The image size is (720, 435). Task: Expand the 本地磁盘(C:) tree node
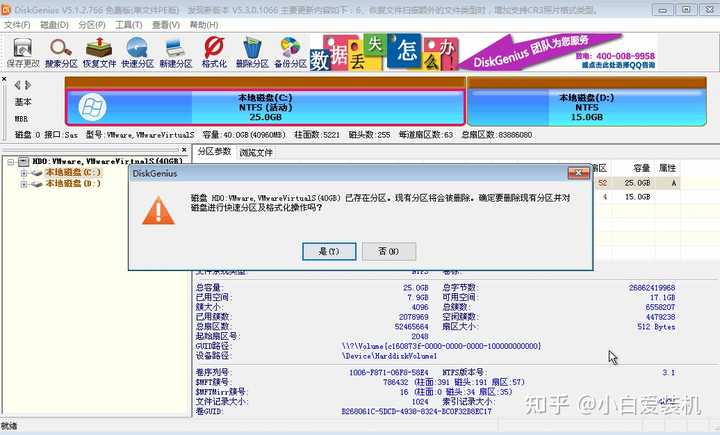coord(24,173)
